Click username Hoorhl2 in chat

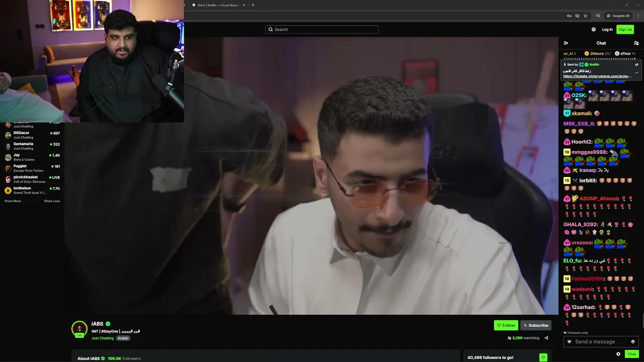582,142
